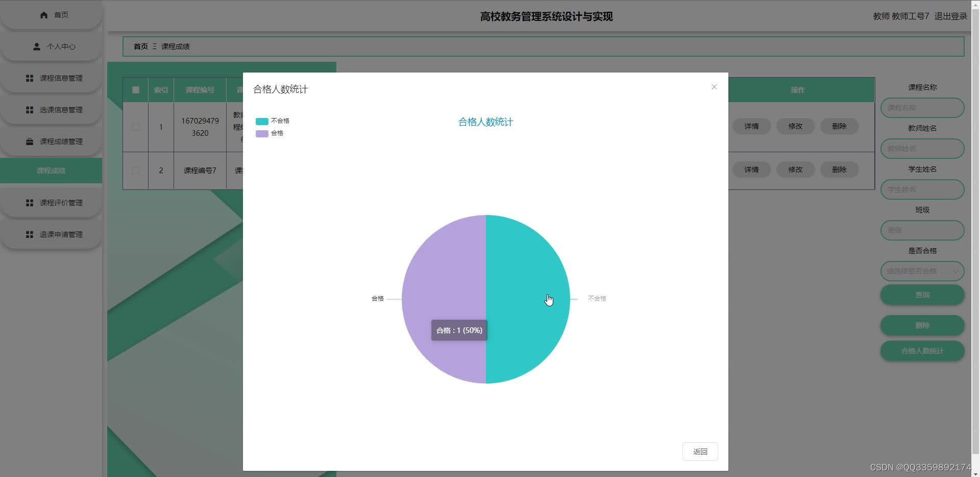980x477 pixels.
Task: Click the home icon in sidebar
Action: (44, 15)
